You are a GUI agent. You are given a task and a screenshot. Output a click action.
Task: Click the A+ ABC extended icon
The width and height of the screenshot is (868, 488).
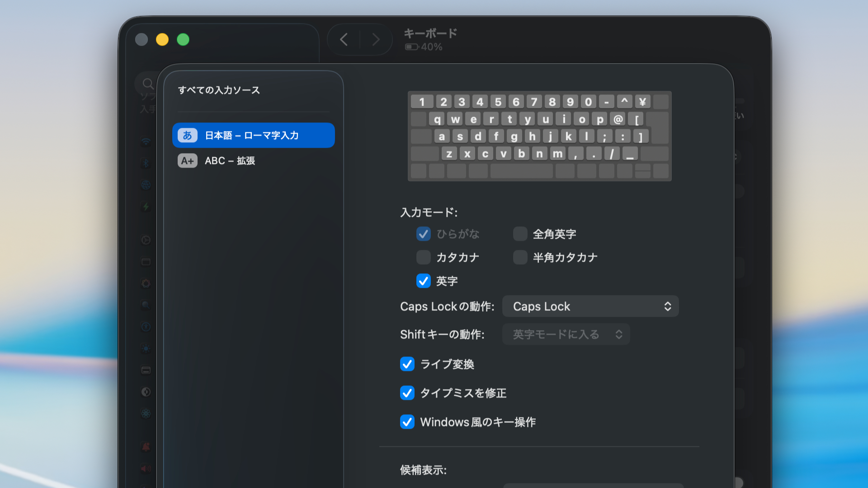point(187,161)
